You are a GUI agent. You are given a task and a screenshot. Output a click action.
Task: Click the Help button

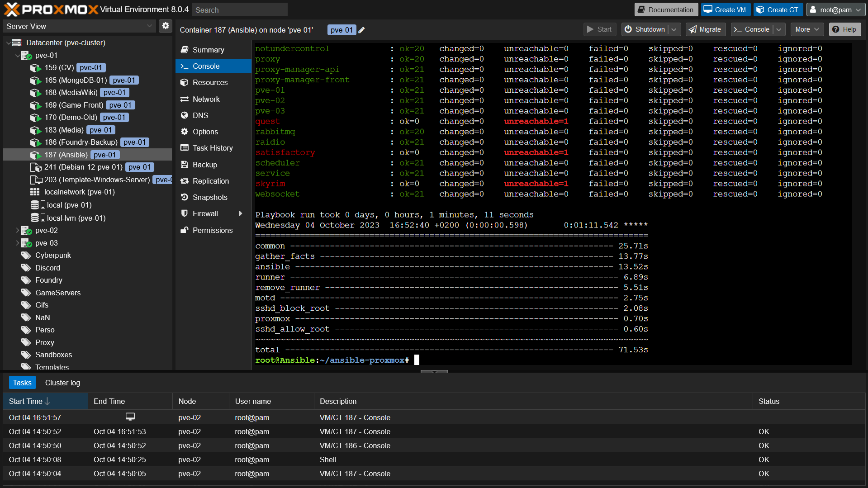pyautogui.click(x=844, y=29)
